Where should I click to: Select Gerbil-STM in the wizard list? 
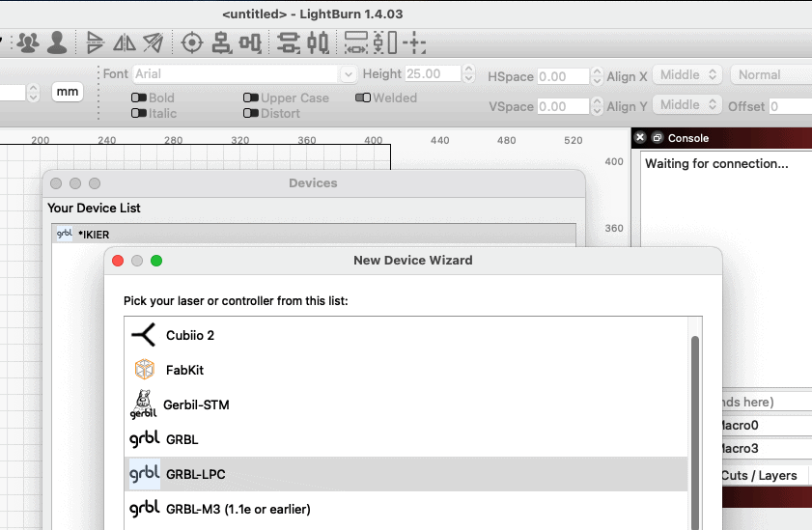[406, 404]
